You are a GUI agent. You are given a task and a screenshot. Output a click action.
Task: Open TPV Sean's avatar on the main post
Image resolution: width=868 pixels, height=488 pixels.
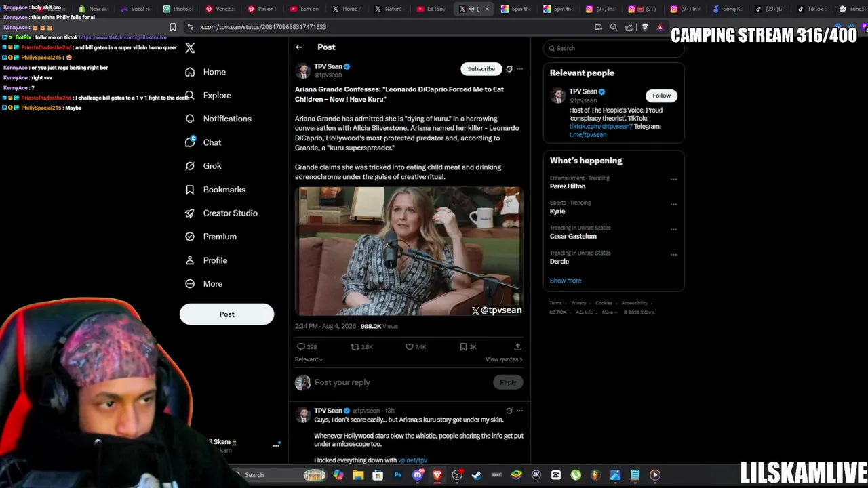[x=302, y=70]
